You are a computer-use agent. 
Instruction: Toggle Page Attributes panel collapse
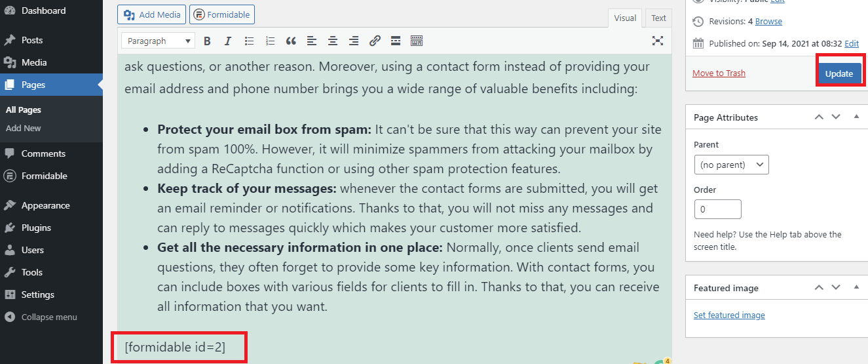(x=856, y=117)
